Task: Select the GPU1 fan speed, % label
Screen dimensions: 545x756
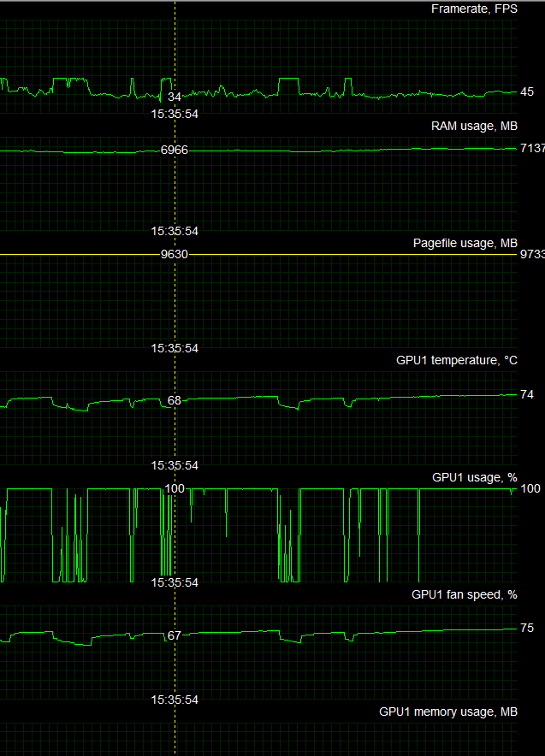Action: [464, 594]
